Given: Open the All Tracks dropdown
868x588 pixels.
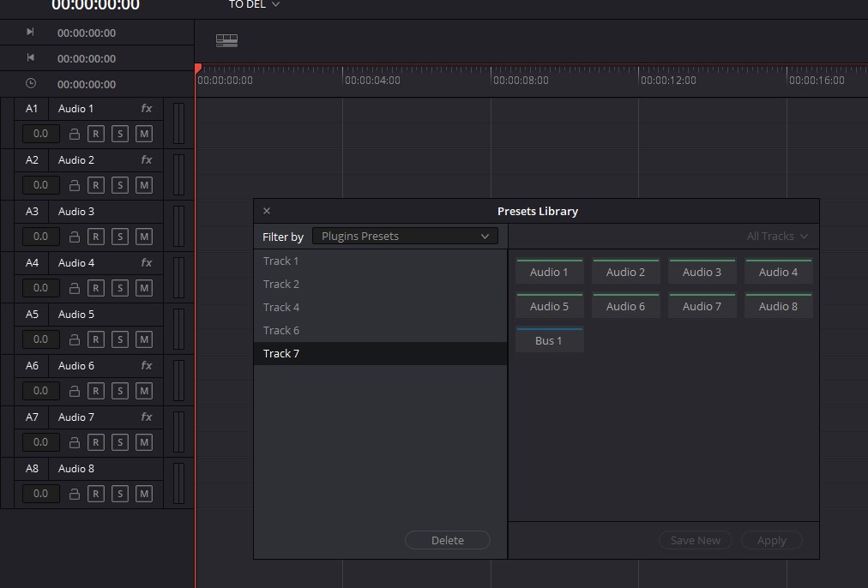Looking at the screenshot, I should tap(777, 237).
